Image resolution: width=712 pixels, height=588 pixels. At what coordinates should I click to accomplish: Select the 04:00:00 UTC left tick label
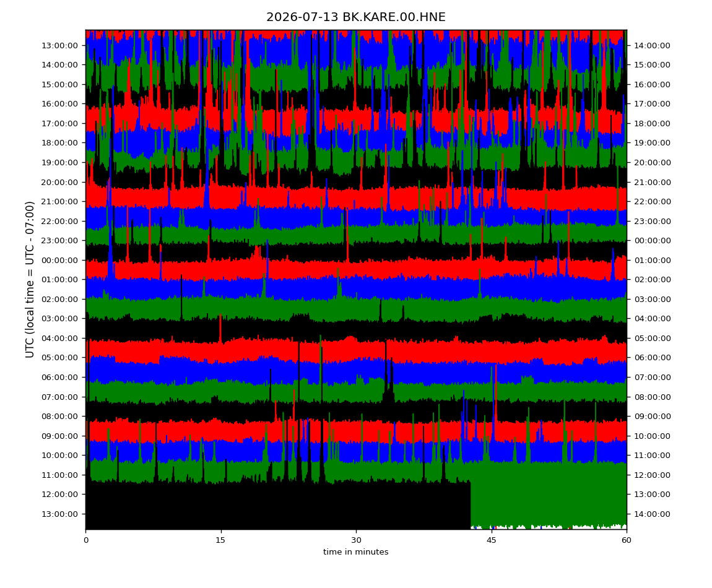(x=59, y=339)
